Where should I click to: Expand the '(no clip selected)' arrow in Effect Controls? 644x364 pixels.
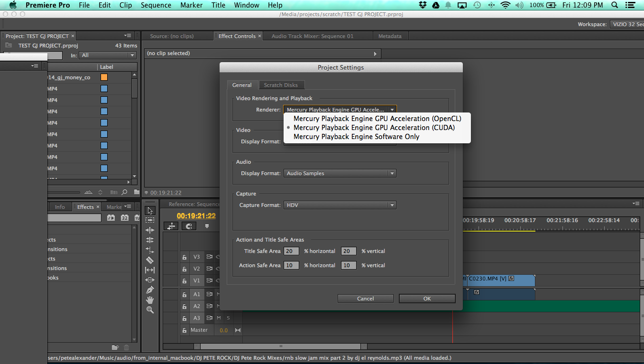(375, 54)
